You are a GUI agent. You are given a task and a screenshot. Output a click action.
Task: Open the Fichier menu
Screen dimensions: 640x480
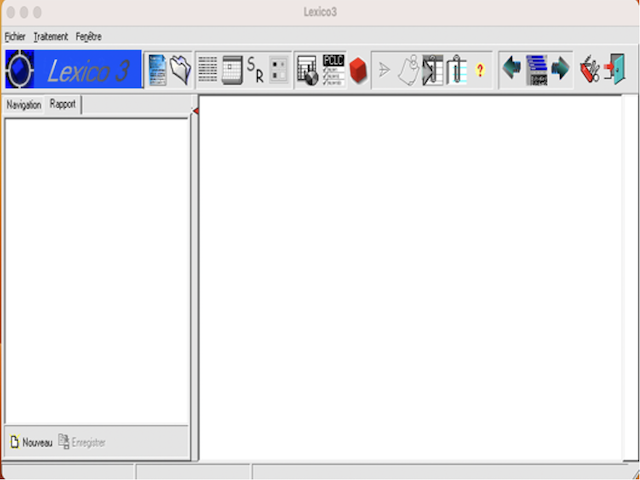tap(15, 37)
